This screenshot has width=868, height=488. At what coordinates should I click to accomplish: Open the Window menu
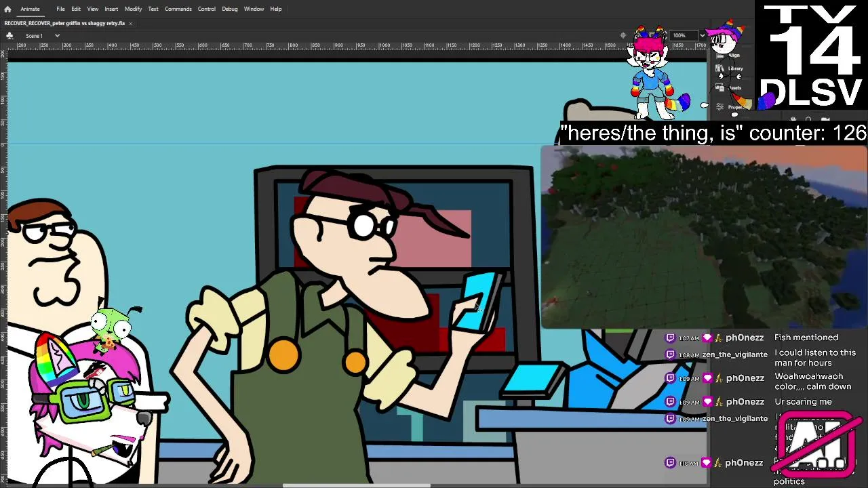(254, 9)
